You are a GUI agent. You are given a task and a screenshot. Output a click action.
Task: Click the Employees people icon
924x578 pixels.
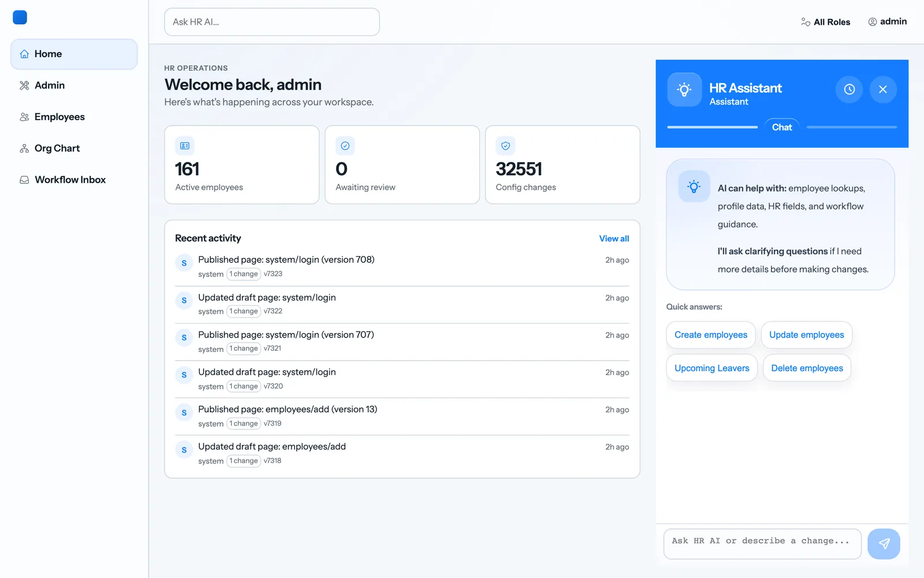(x=24, y=117)
